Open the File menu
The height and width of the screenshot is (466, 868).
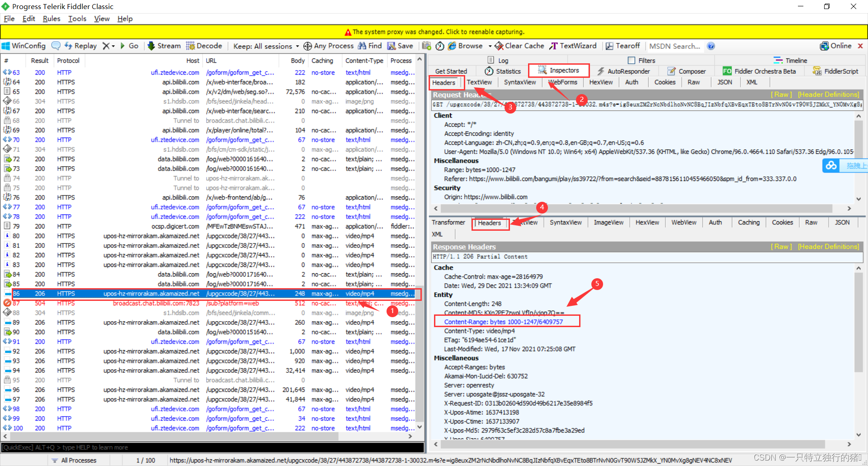click(9, 19)
